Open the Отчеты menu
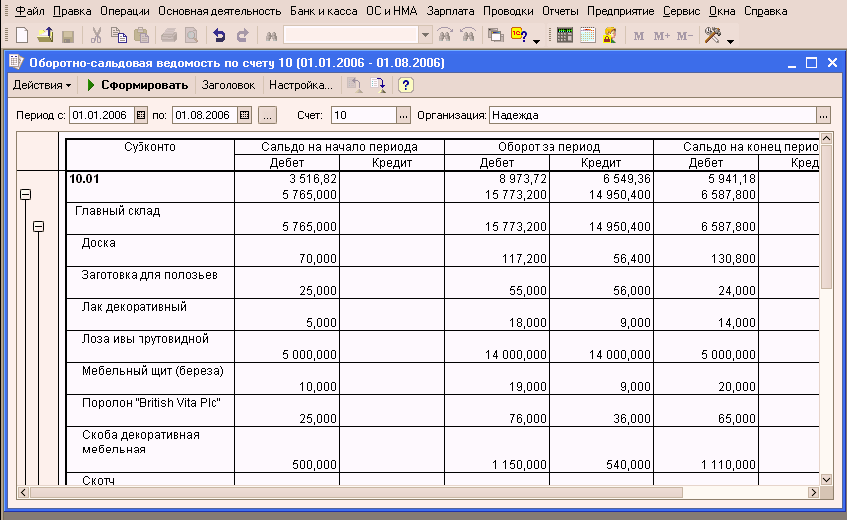This screenshot has width=847, height=520. point(559,11)
